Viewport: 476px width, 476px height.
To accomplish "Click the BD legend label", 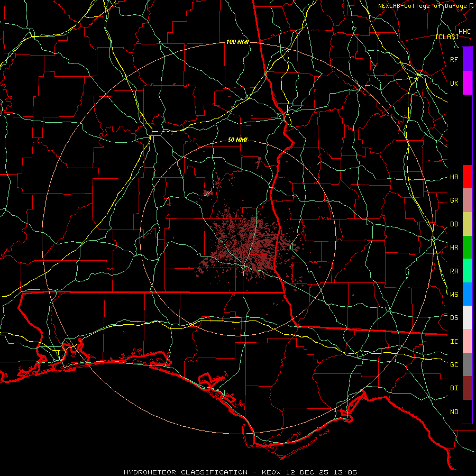I will tap(454, 224).
